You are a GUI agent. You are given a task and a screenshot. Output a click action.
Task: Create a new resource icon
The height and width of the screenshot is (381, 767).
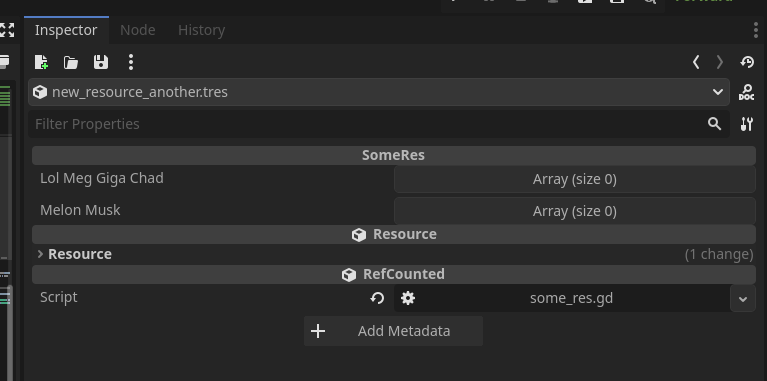click(42, 62)
